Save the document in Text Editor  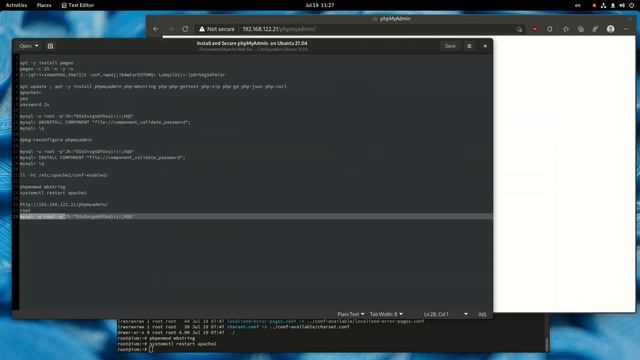[450, 46]
